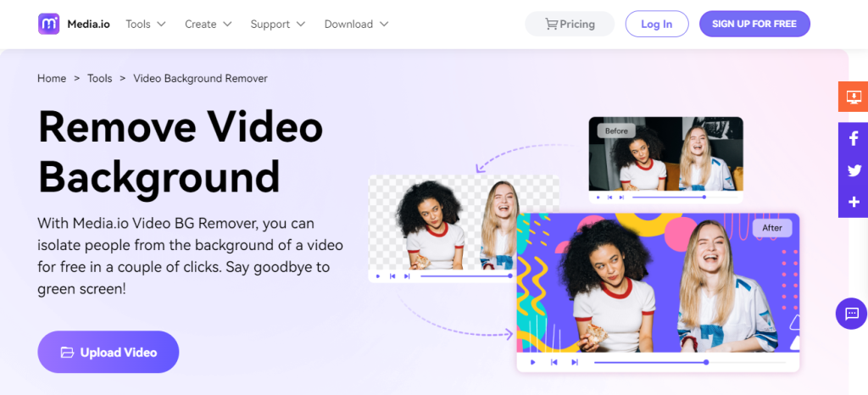This screenshot has width=868, height=395.
Task: Open the Download menu
Action: [357, 25]
